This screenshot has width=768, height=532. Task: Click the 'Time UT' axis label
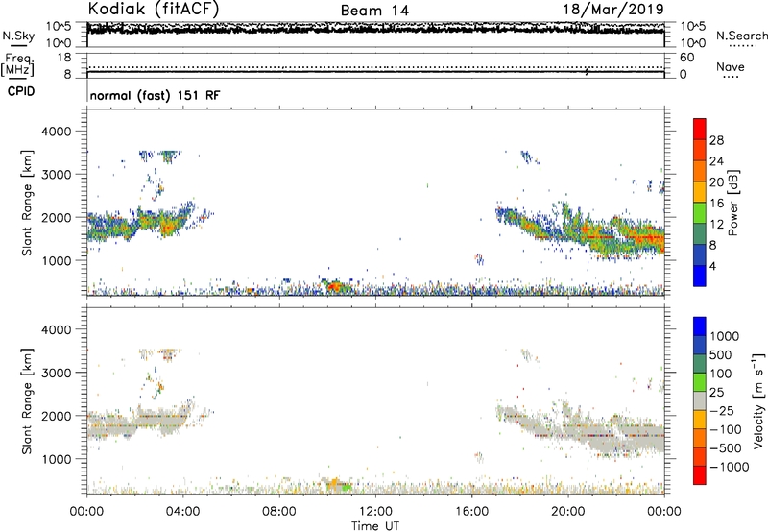click(x=375, y=526)
